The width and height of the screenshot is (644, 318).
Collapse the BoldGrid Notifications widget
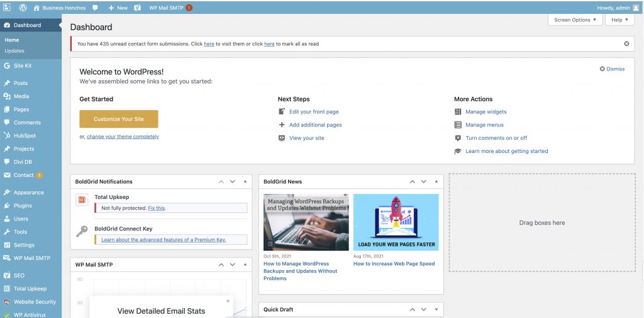pos(245,181)
